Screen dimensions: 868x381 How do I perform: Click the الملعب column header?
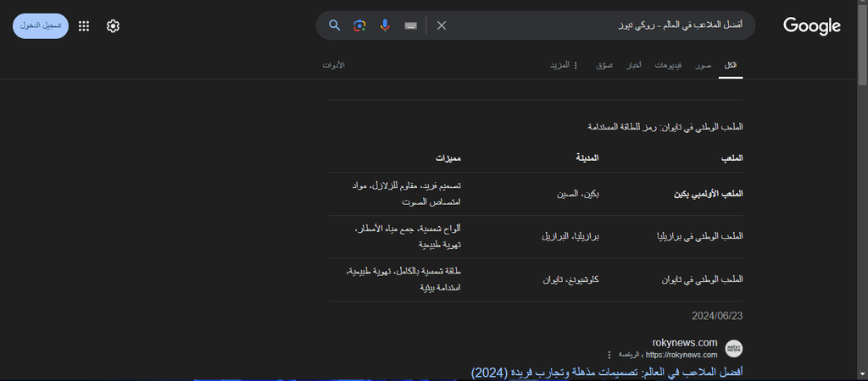tap(732, 158)
